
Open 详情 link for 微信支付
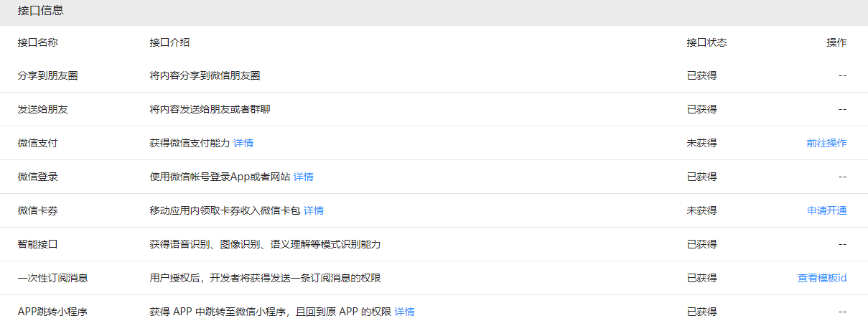click(243, 143)
